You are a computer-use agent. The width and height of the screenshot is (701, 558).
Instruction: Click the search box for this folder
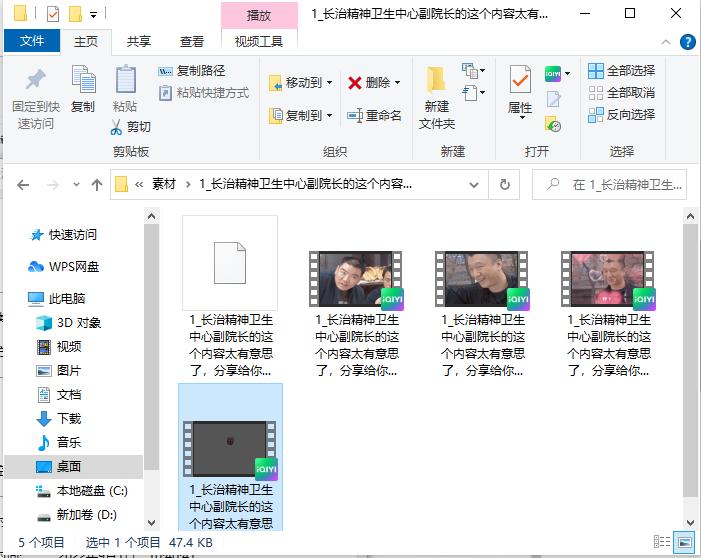pos(609,185)
